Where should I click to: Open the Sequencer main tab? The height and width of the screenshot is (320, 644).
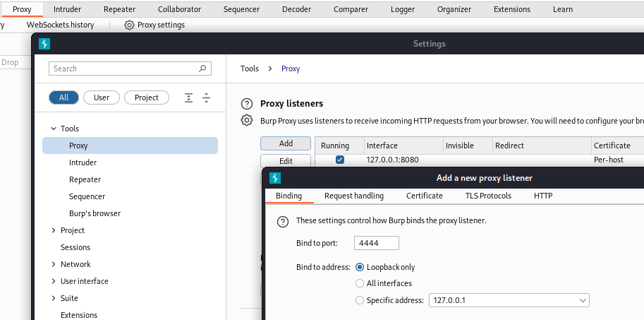tap(241, 9)
